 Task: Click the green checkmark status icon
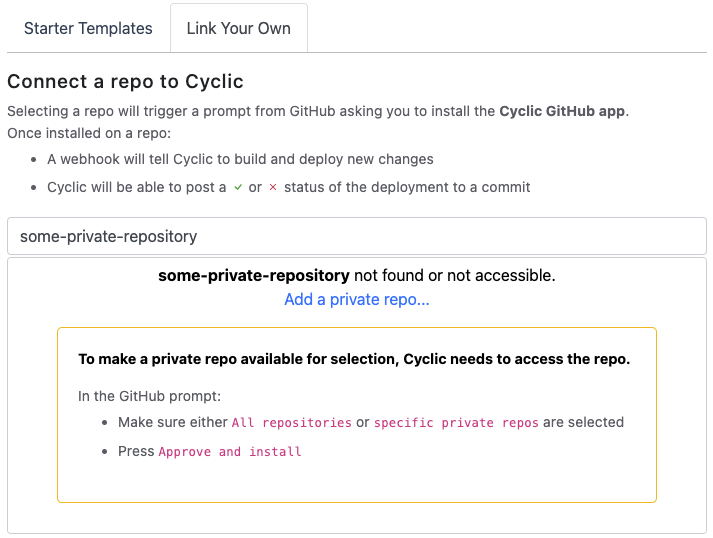(x=237, y=187)
